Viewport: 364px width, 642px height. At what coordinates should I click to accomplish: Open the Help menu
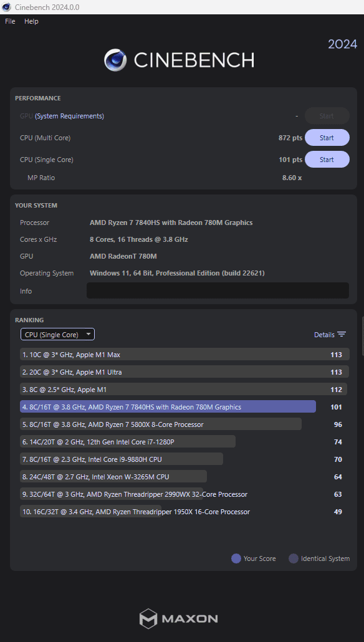coord(31,21)
